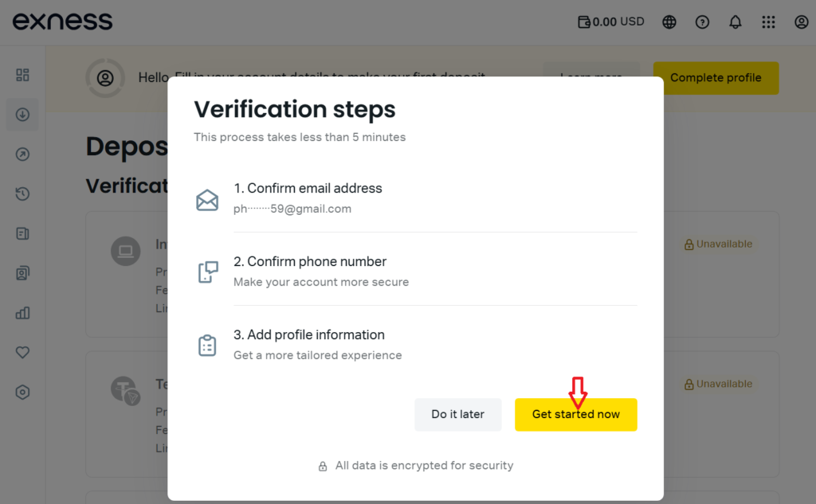
Task: Open the help question mark icon
Action: [702, 21]
